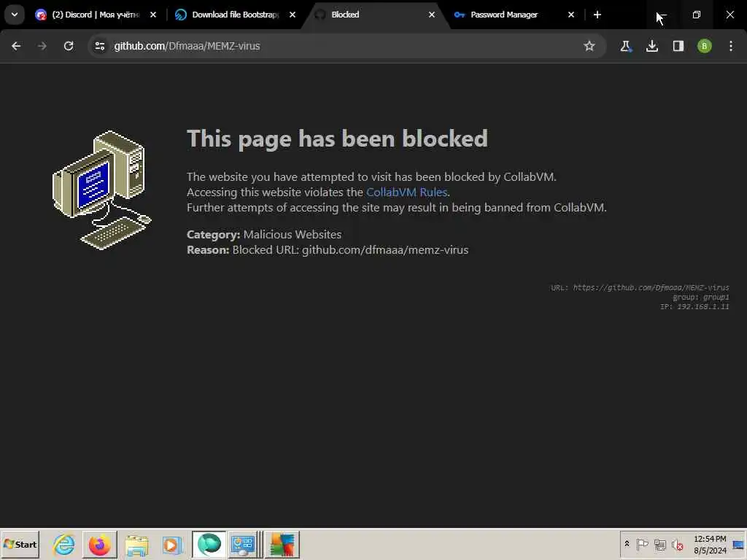Select the active browser taskbar button
The width and height of the screenshot is (747, 560).
click(x=209, y=544)
